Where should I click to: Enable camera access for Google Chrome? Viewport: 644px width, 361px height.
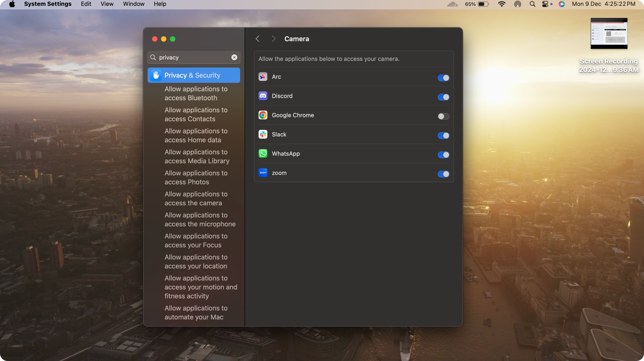pyautogui.click(x=443, y=116)
